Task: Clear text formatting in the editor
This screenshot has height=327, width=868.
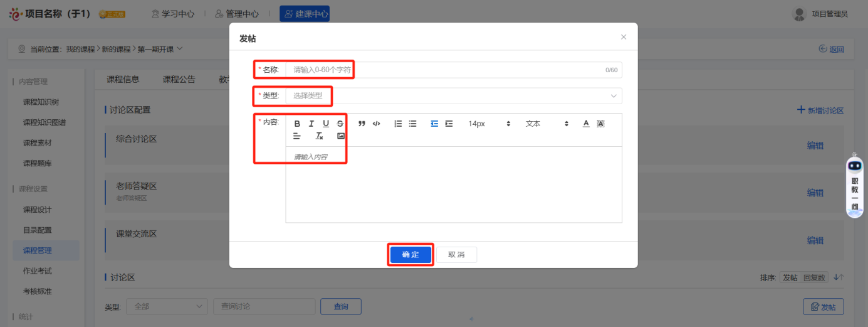Action: (x=319, y=136)
